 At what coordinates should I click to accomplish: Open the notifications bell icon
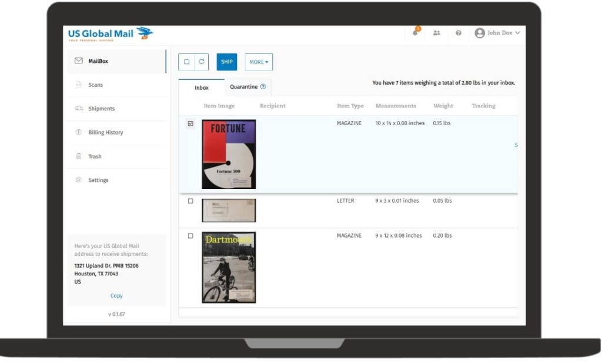click(x=415, y=33)
